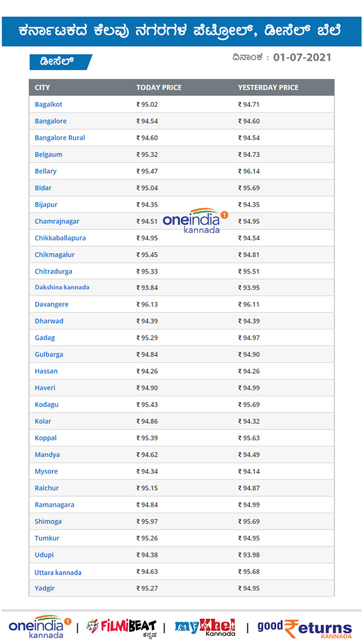This screenshot has width=364, height=643.
Task: Click the TODAY PRICE column header
Action: [158, 87]
